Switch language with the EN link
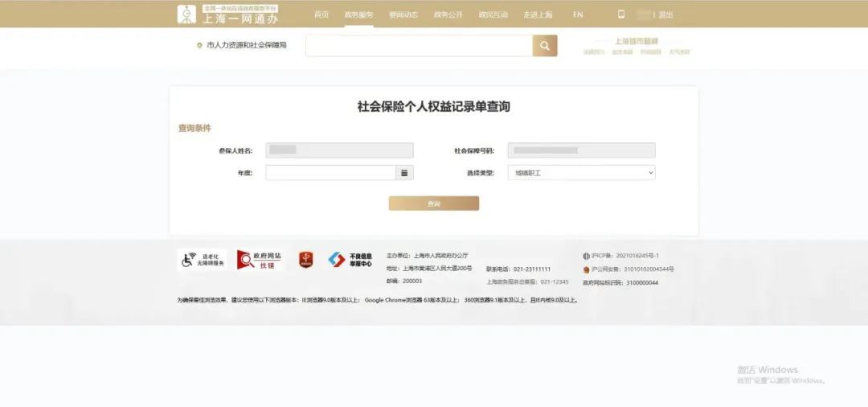Viewport: 868px width, 407px height. click(x=578, y=15)
